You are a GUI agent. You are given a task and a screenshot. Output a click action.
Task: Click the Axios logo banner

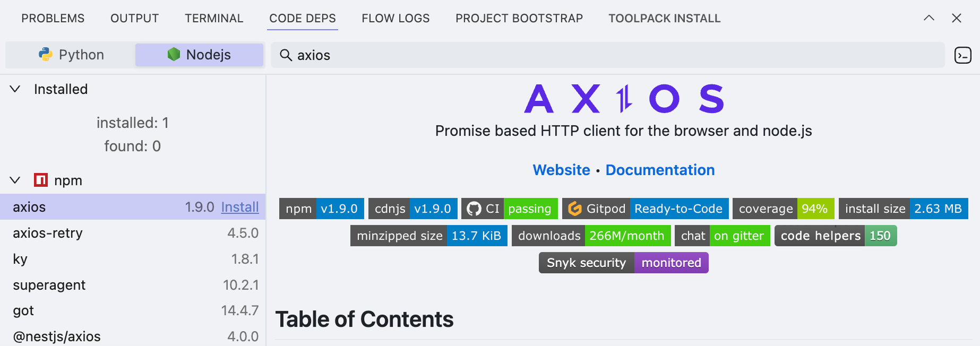point(623,99)
